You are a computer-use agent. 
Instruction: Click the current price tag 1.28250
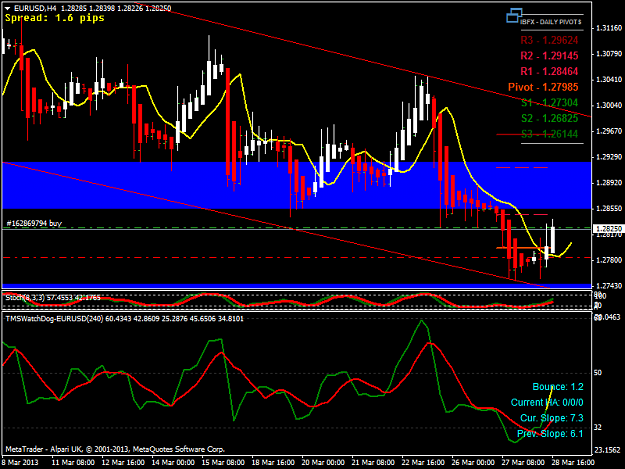pos(608,229)
